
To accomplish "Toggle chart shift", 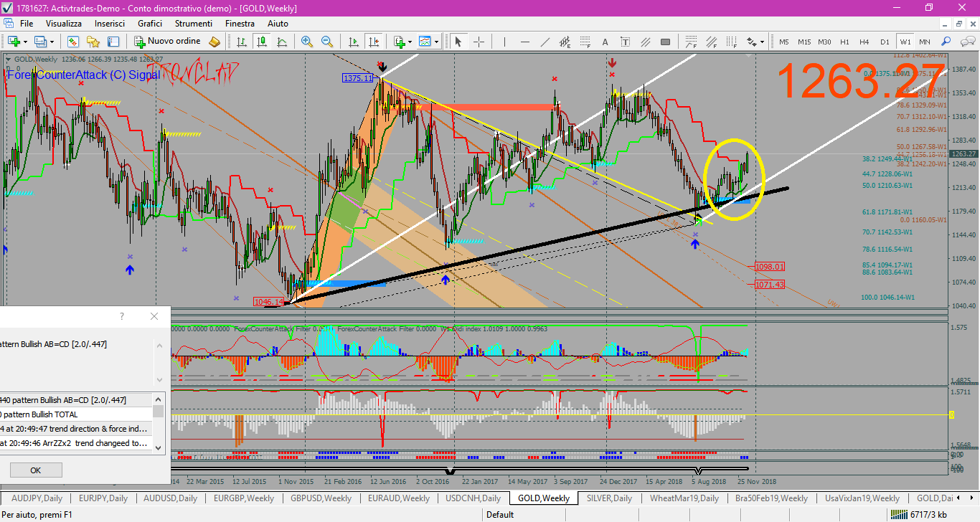I will [372, 42].
